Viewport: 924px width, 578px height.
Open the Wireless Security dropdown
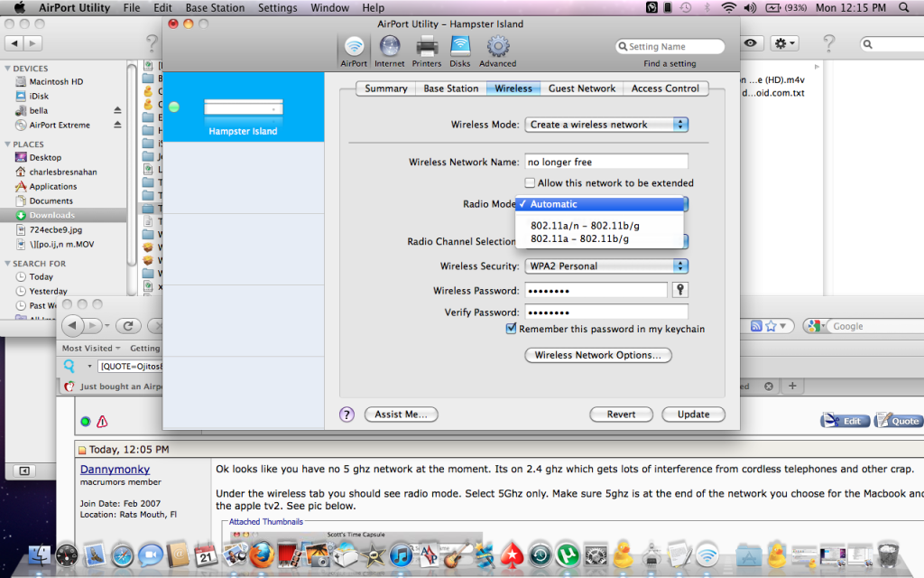click(x=606, y=266)
